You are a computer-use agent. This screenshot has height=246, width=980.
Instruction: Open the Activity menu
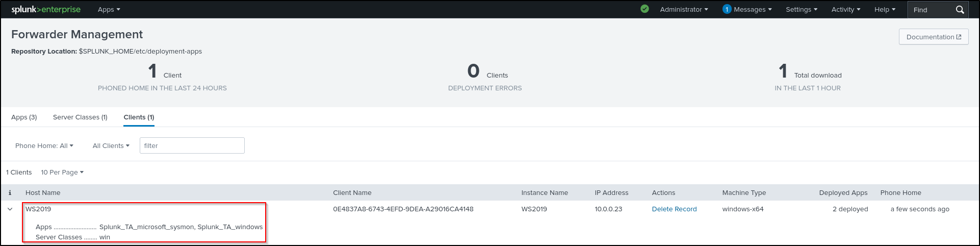tap(846, 9)
